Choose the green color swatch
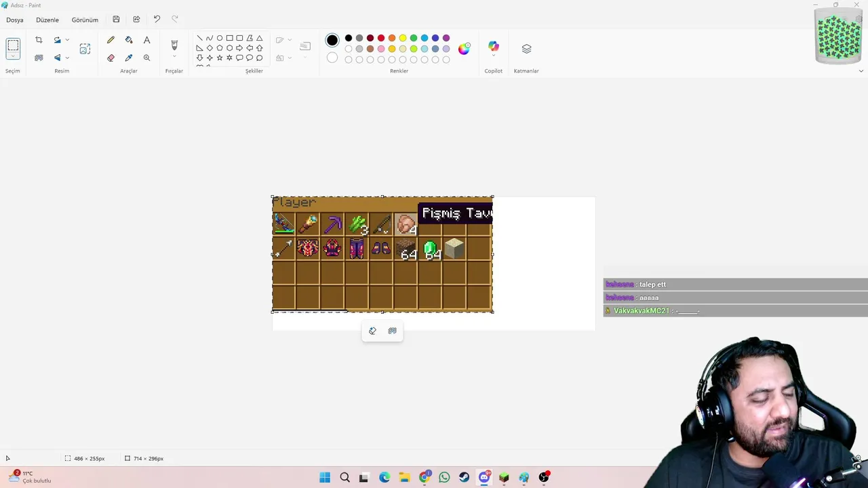This screenshot has width=868, height=488. point(414,38)
